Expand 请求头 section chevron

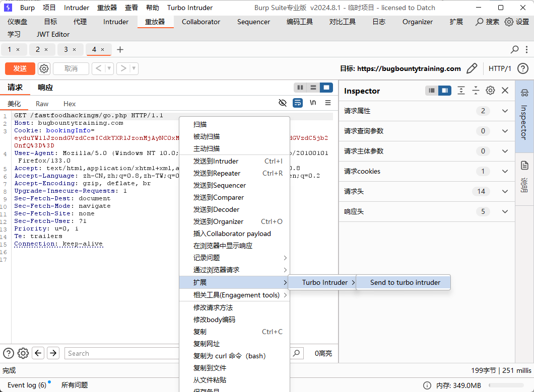click(x=505, y=191)
